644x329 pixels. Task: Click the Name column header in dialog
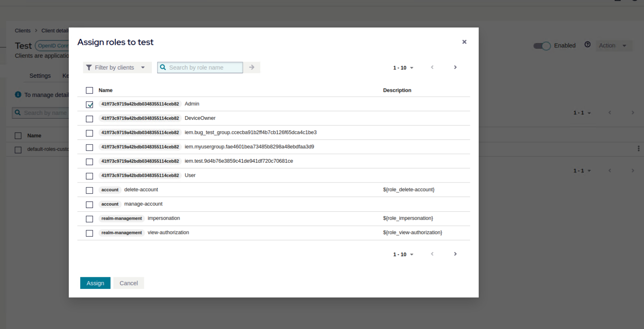click(x=106, y=90)
